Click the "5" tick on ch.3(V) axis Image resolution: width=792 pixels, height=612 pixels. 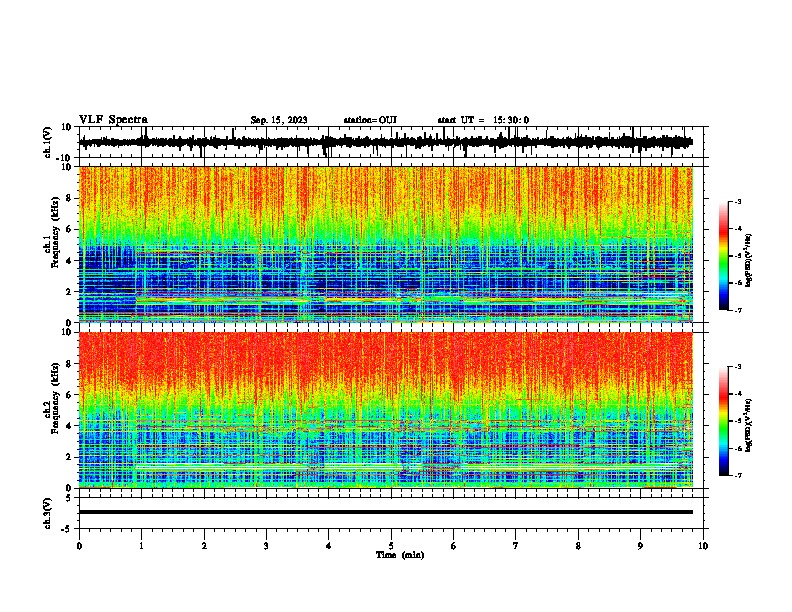[x=69, y=497]
